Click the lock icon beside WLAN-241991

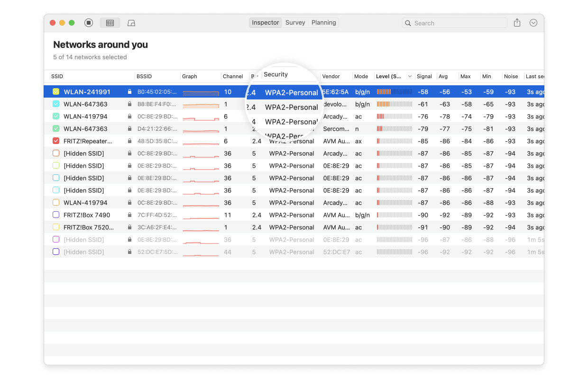(129, 91)
